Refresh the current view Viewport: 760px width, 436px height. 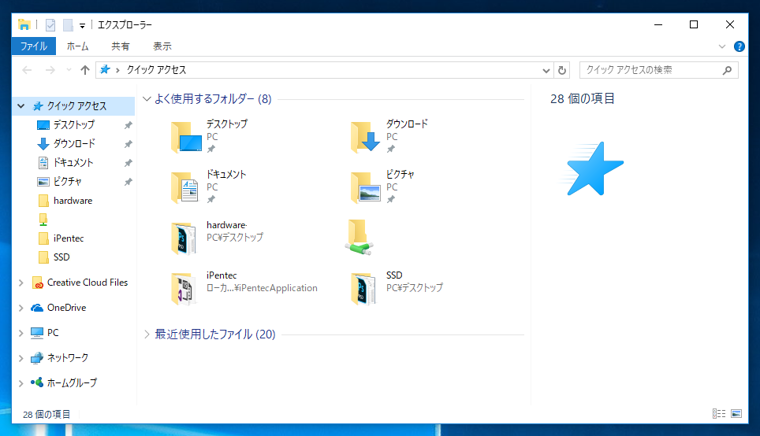pyautogui.click(x=562, y=70)
